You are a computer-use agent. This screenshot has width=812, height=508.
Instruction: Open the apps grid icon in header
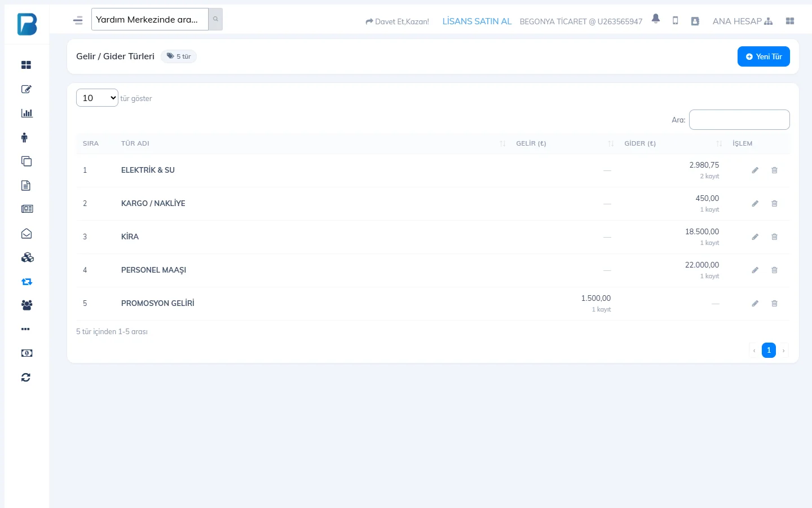[x=790, y=21]
